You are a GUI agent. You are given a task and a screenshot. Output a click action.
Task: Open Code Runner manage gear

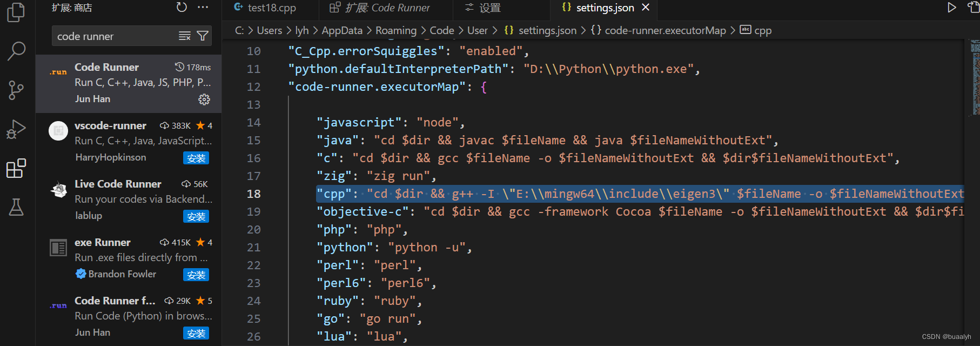(x=204, y=99)
